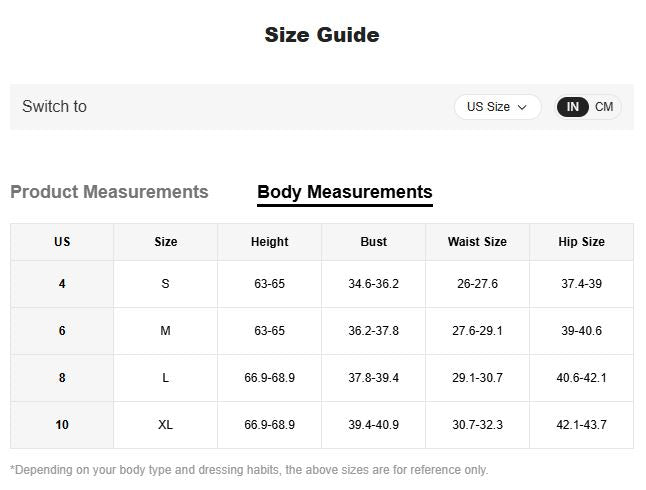Select the size XL cell
This screenshot has height=490, width=646.
point(165,425)
